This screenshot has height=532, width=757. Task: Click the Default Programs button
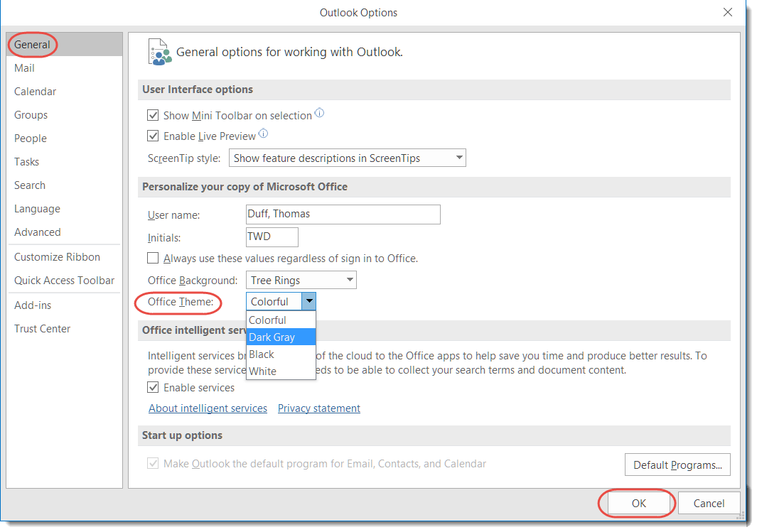(x=677, y=464)
